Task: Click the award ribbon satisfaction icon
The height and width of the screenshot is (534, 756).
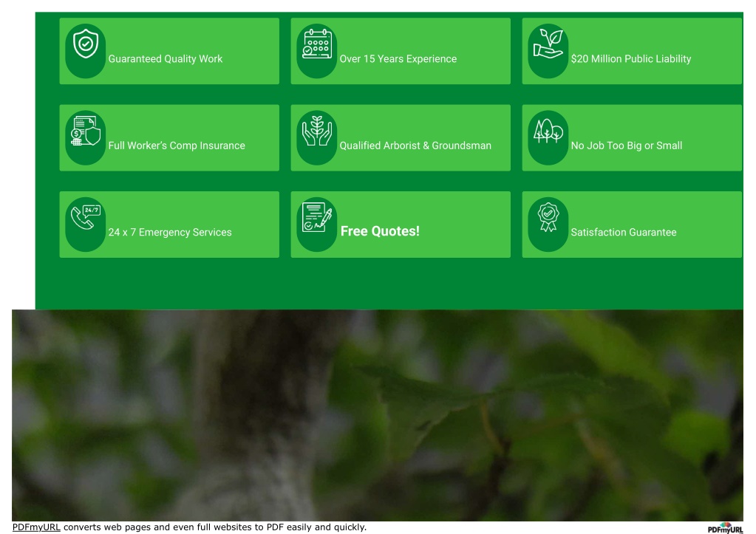Action: pyautogui.click(x=548, y=217)
